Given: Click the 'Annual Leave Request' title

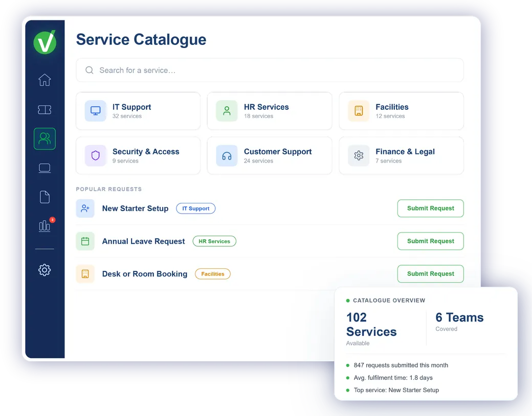Looking at the screenshot, I should (144, 241).
